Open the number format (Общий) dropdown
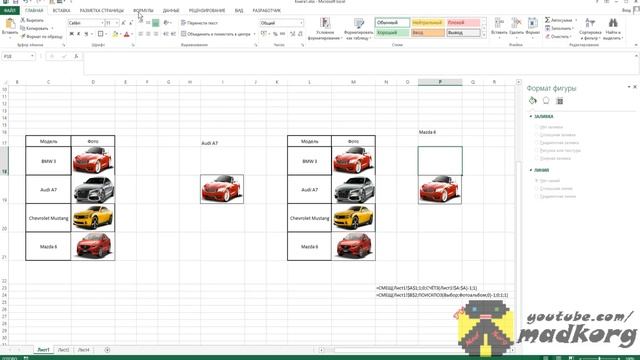The width and height of the screenshot is (640, 360). click(x=301, y=23)
